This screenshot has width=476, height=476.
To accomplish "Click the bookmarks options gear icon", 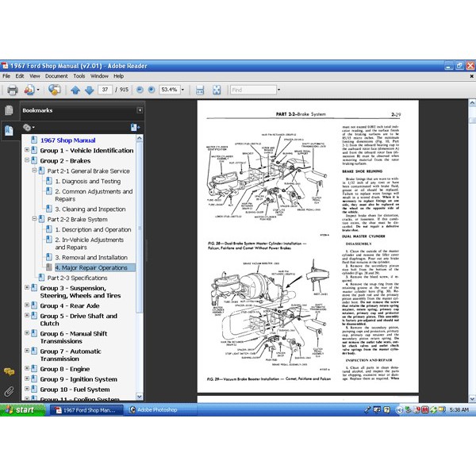I will 27,128.
